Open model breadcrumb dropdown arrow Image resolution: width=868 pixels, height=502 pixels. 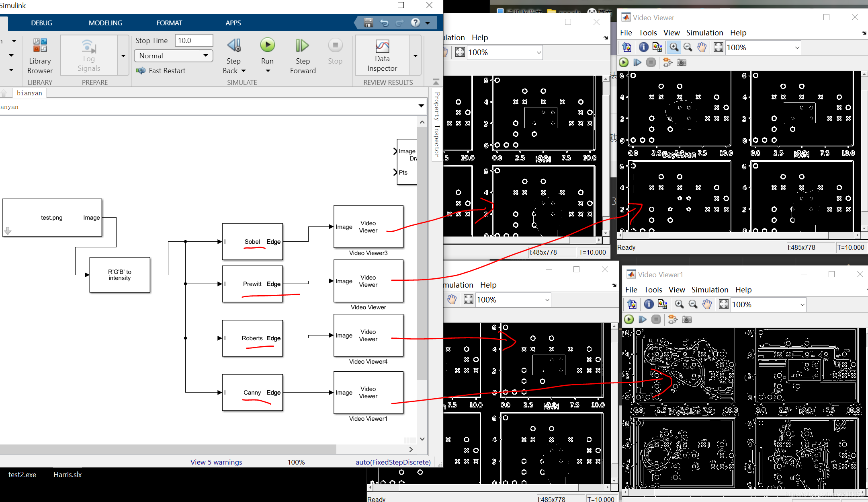click(x=421, y=106)
